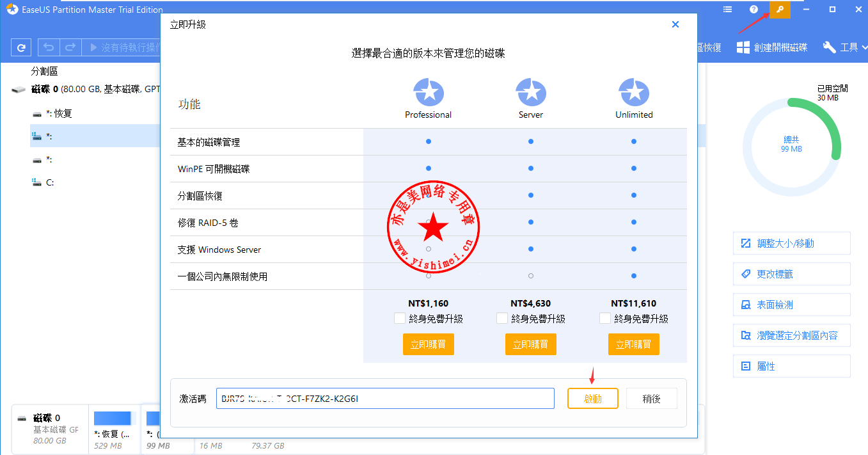Click the Professional edition star icon
The height and width of the screenshot is (455, 868).
(429, 93)
